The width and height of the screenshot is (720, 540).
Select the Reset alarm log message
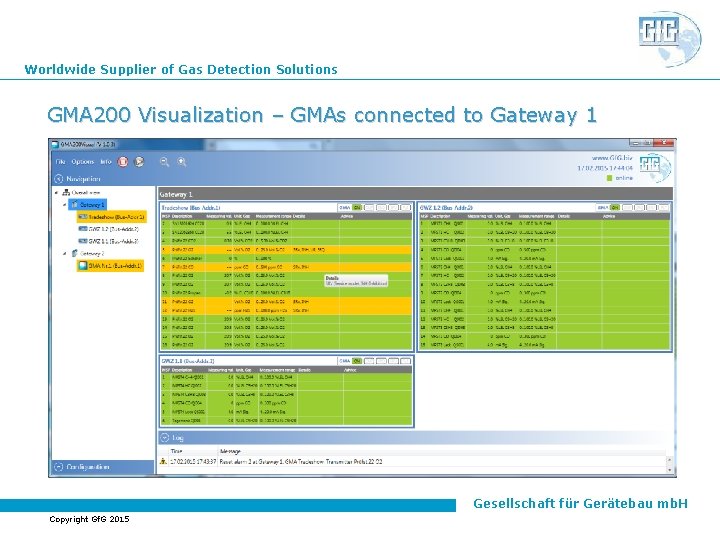click(301, 461)
